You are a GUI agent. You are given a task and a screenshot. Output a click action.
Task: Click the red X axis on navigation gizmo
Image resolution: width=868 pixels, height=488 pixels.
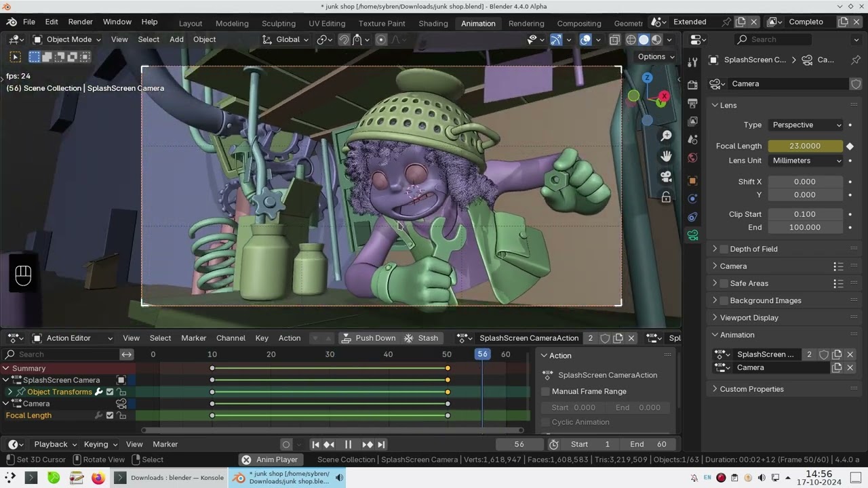click(664, 96)
